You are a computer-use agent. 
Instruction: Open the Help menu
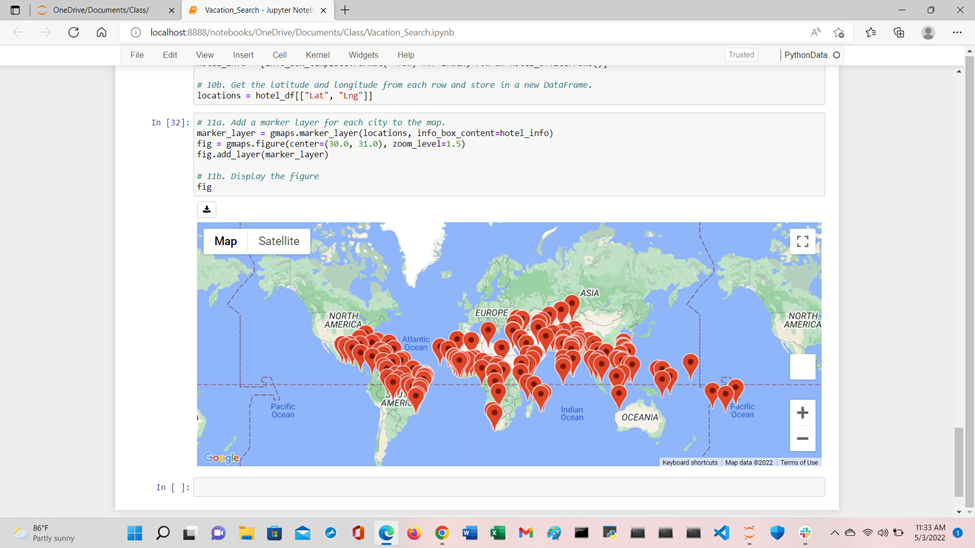click(406, 55)
